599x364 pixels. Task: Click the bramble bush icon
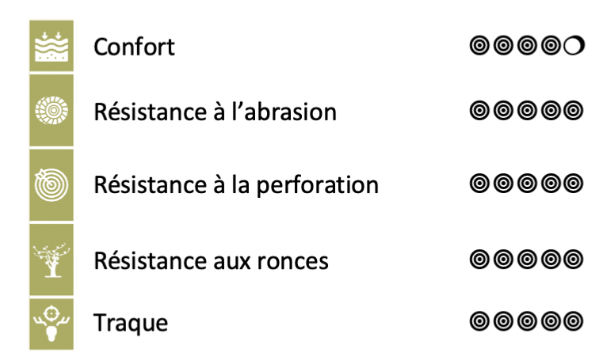(52, 260)
